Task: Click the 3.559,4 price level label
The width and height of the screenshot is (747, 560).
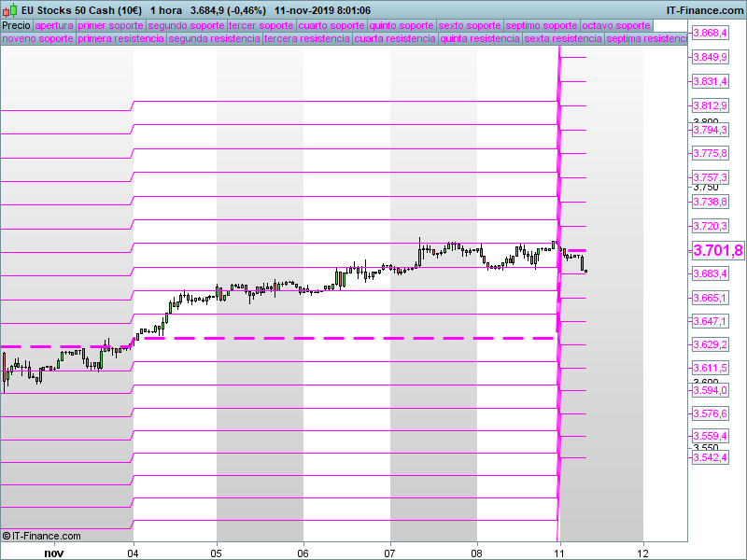Action: click(710, 436)
